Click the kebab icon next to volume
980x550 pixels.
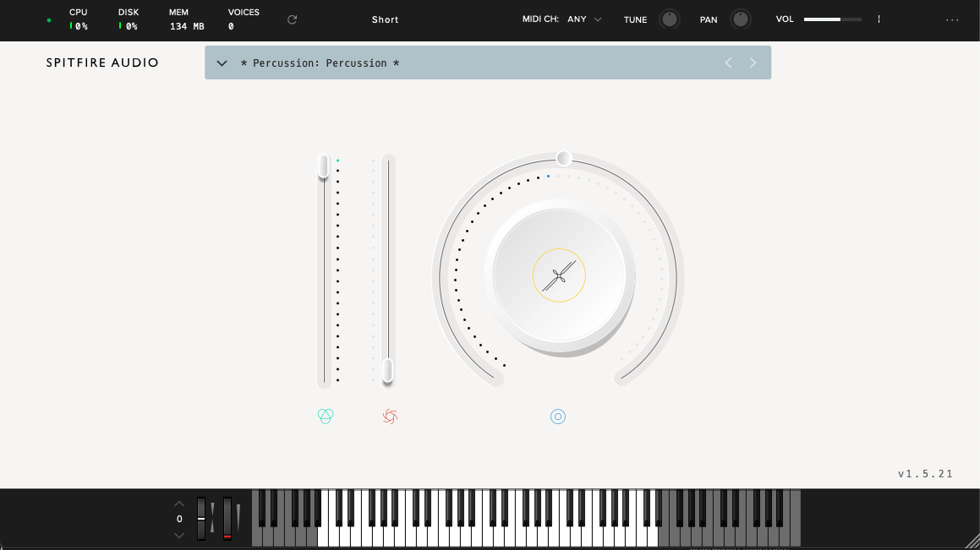879,19
